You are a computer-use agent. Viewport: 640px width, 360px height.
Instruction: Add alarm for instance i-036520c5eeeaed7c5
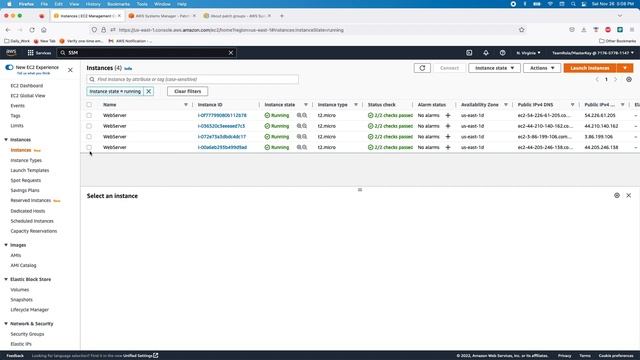[x=448, y=126]
